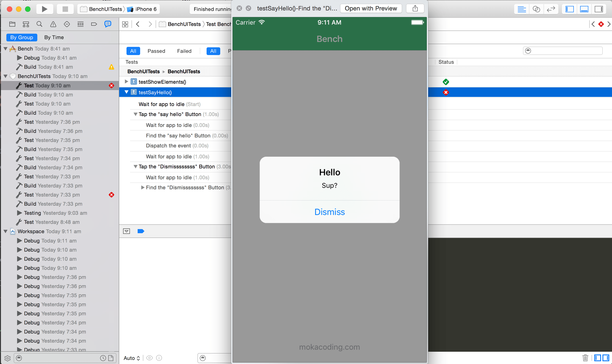
Task: Open the Issue navigator warning icon
Action: pyautogui.click(x=53, y=24)
